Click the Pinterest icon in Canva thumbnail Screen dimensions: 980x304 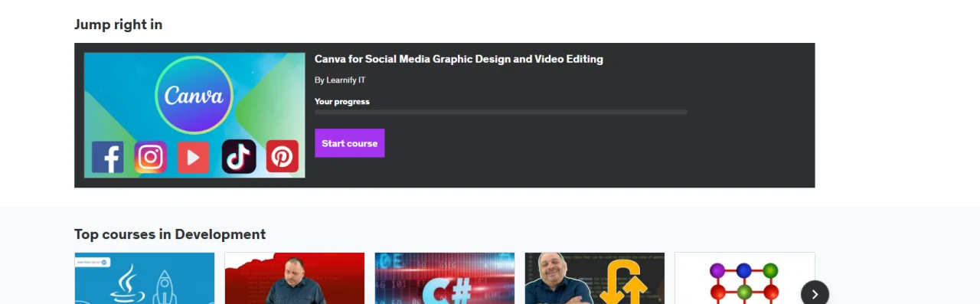[283, 157]
